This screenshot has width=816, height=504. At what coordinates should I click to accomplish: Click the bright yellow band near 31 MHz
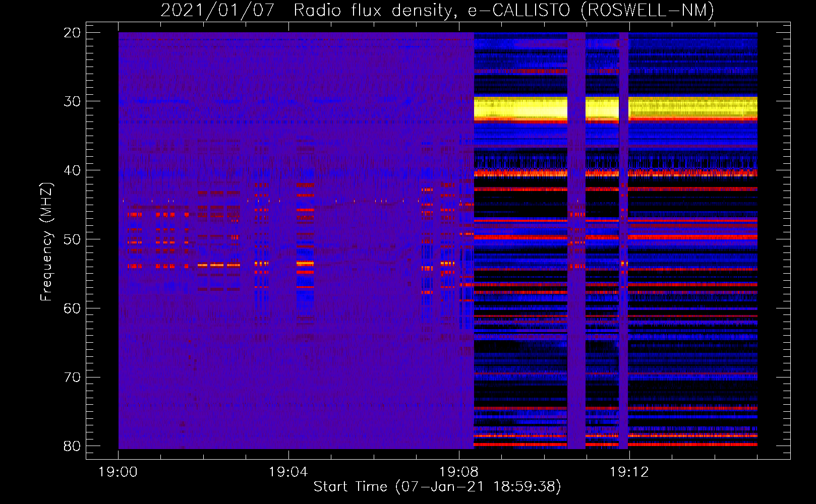pyautogui.click(x=615, y=108)
